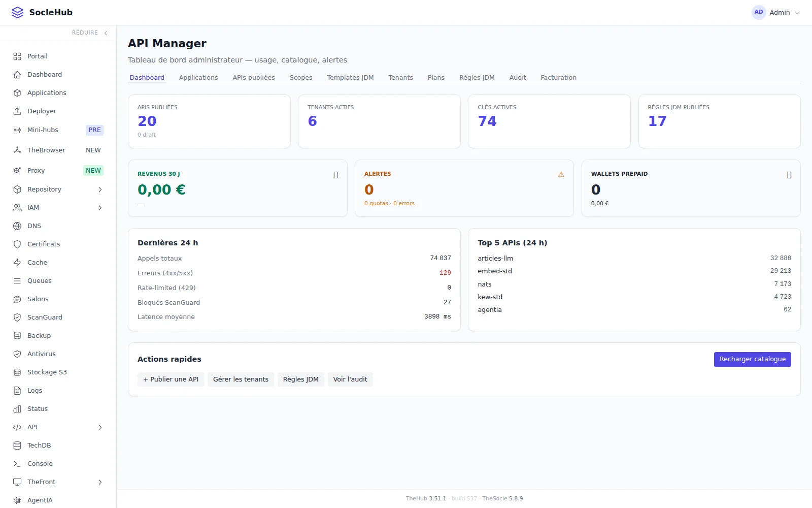Open Certificats shield icon
This screenshot has height=508, width=812.
[17, 244]
